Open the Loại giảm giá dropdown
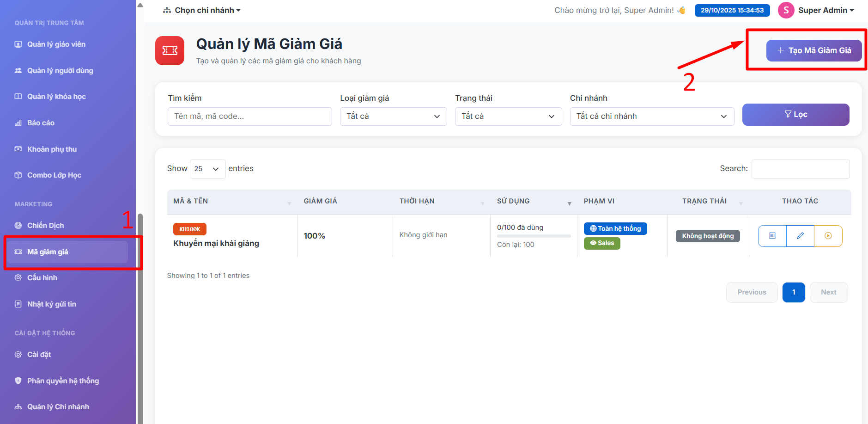Screen dimensions: 868x424 pyautogui.click(x=393, y=117)
